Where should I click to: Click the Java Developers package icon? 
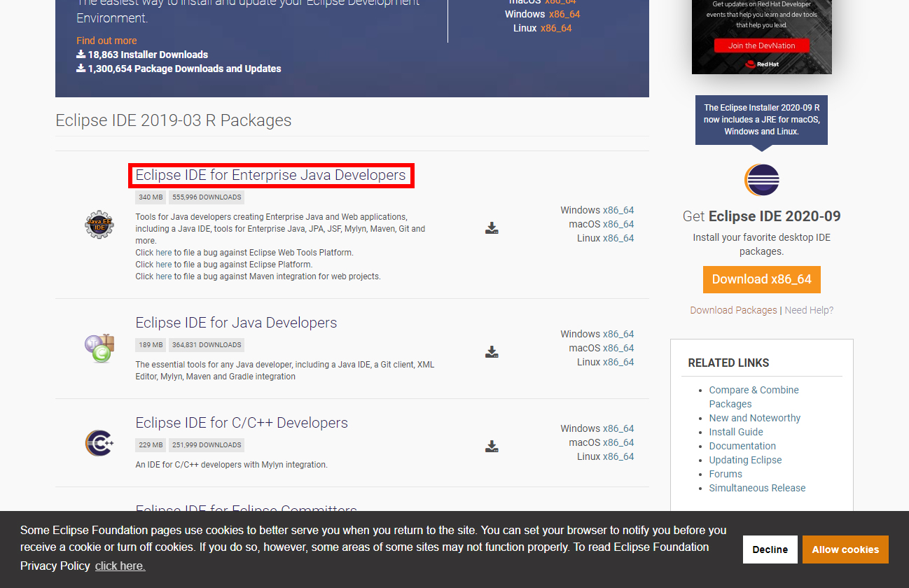coord(99,348)
